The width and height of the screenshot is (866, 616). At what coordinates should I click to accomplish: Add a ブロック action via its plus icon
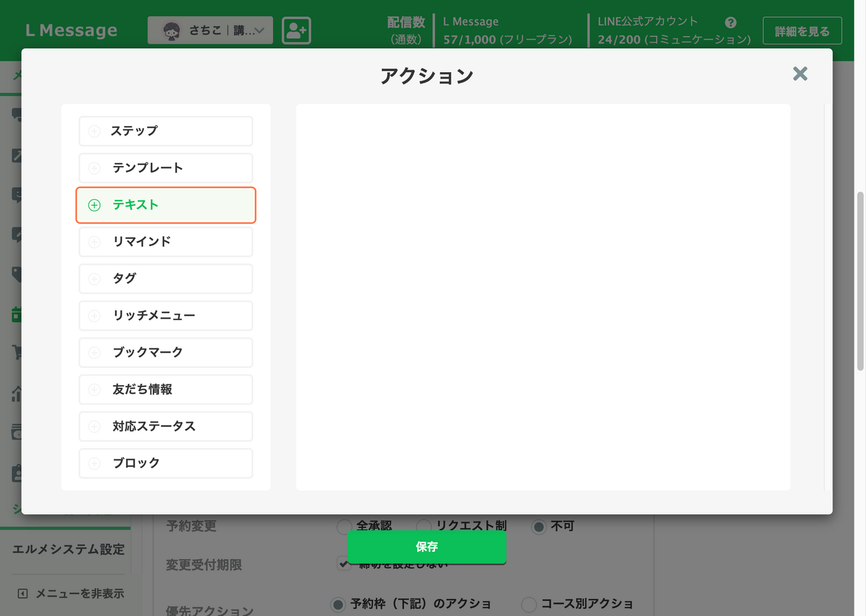[x=94, y=463]
